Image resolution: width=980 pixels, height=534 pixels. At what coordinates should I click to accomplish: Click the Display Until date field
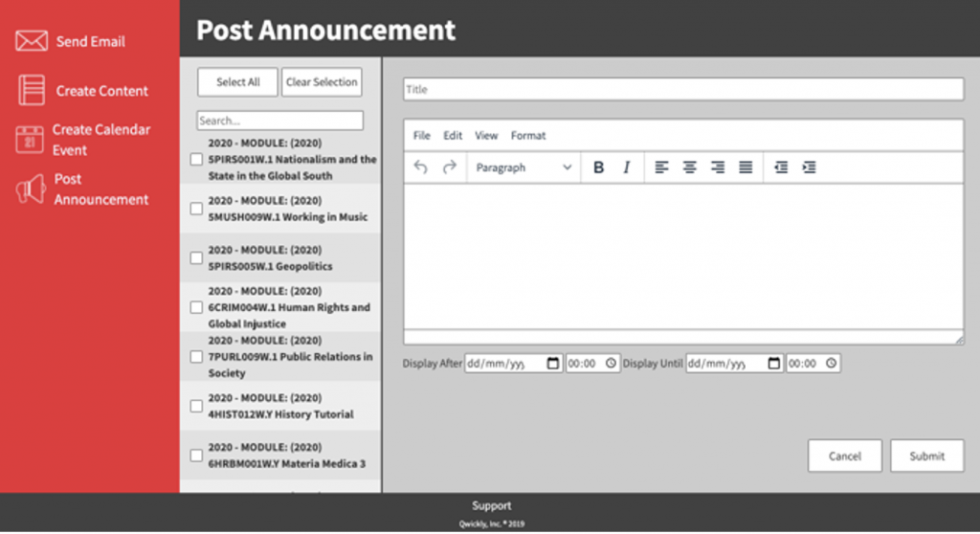click(734, 363)
